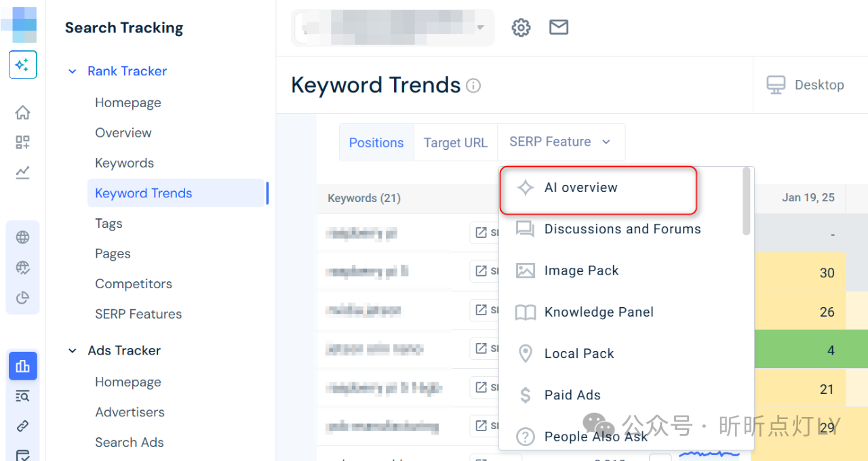Open the pie chart icon in left rail

[22, 298]
